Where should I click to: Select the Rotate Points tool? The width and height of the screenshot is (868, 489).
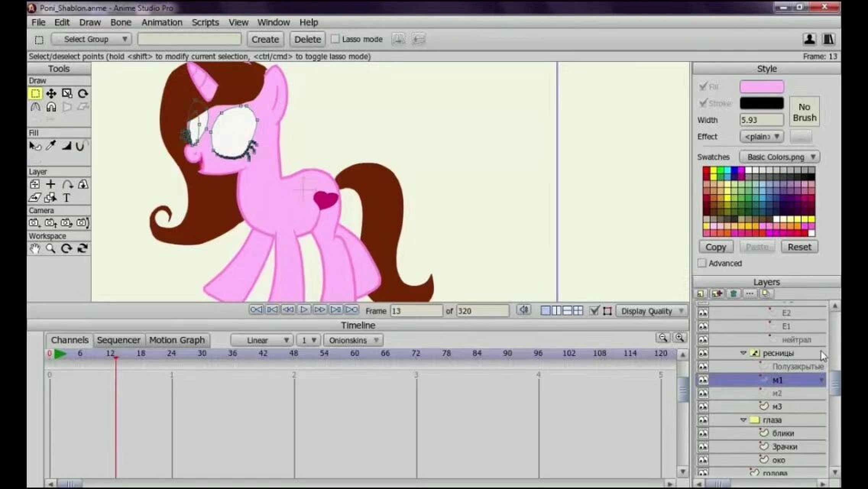tap(83, 94)
